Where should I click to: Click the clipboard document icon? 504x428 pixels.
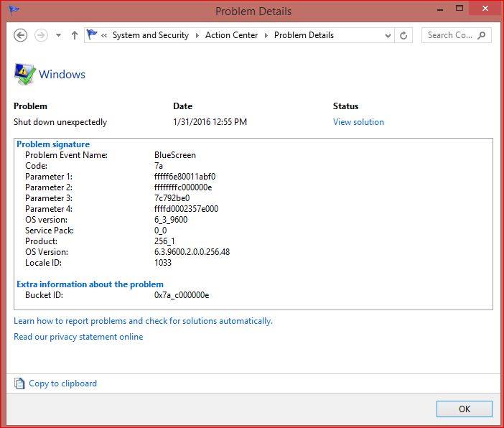pos(19,383)
